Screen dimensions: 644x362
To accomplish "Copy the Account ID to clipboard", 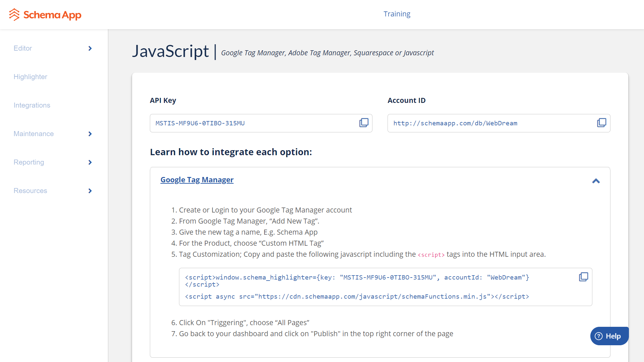I will point(601,123).
